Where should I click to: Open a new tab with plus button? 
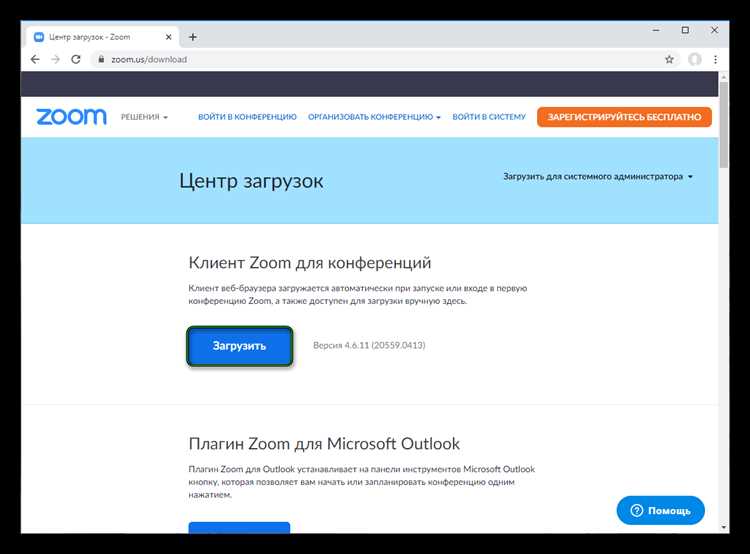[x=193, y=37]
